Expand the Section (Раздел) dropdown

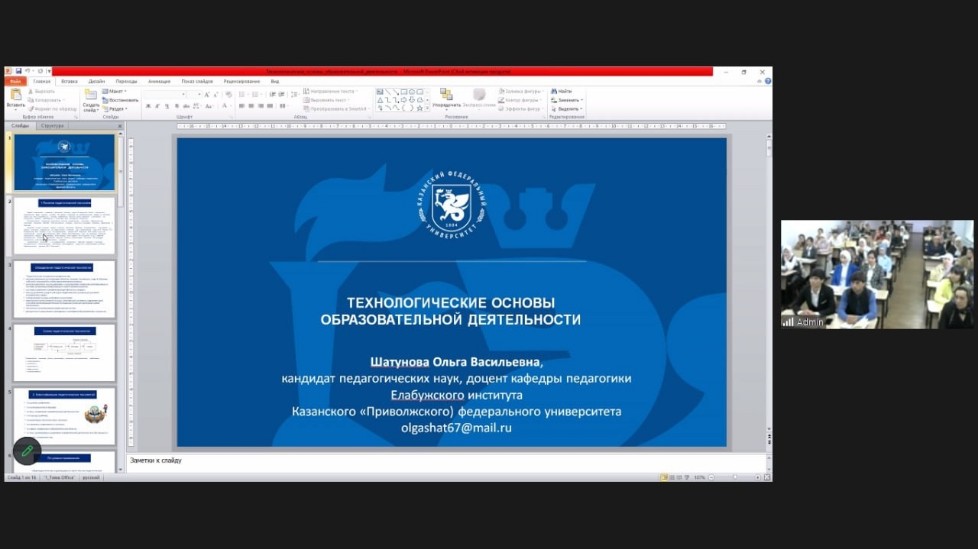coord(118,109)
